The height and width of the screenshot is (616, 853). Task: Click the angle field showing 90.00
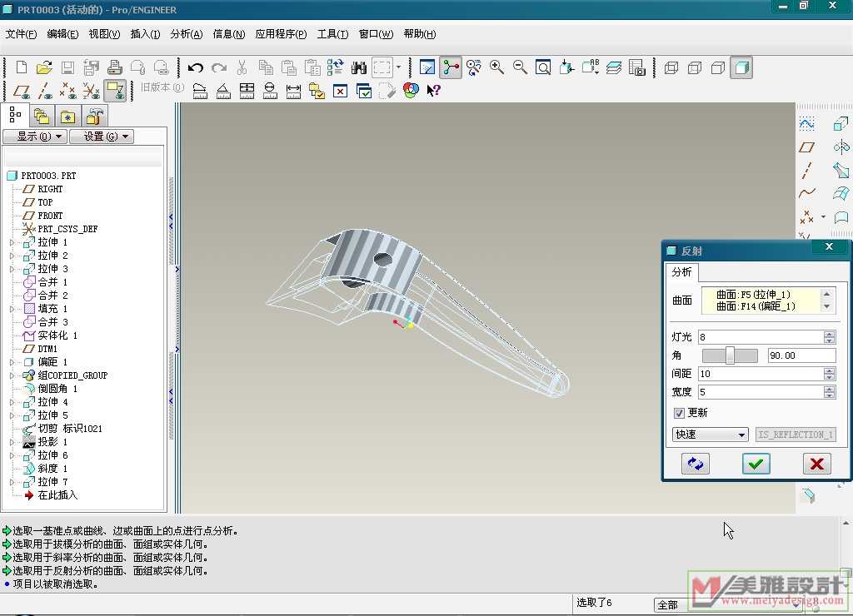click(801, 355)
